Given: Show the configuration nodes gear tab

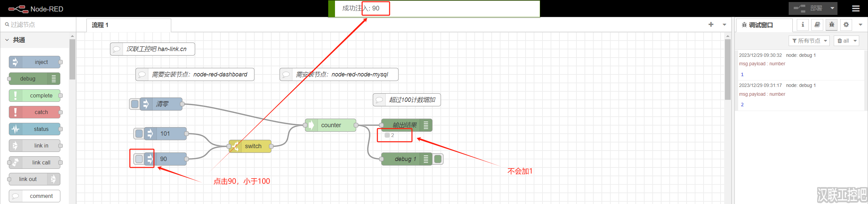Looking at the screenshot, I should click(846, 25).
